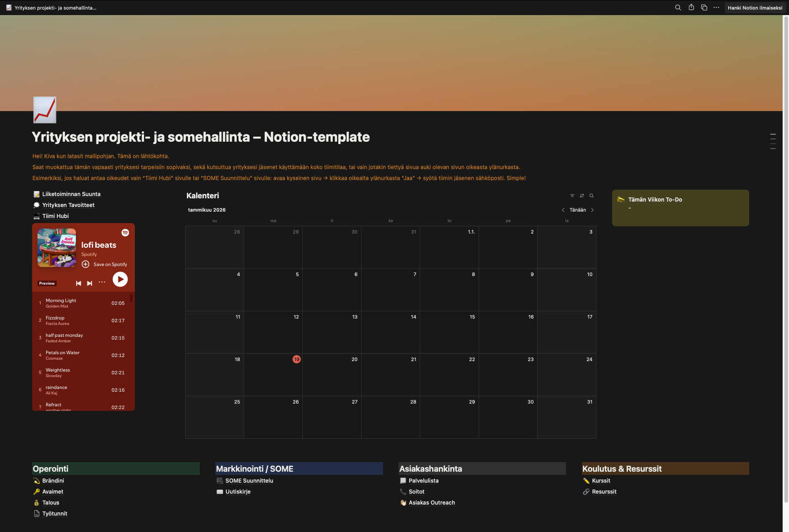Image resolution: width=789 pixels, height=532 pixels.
Task: Open Asiakas Outreach page
Action: [427, 503]
